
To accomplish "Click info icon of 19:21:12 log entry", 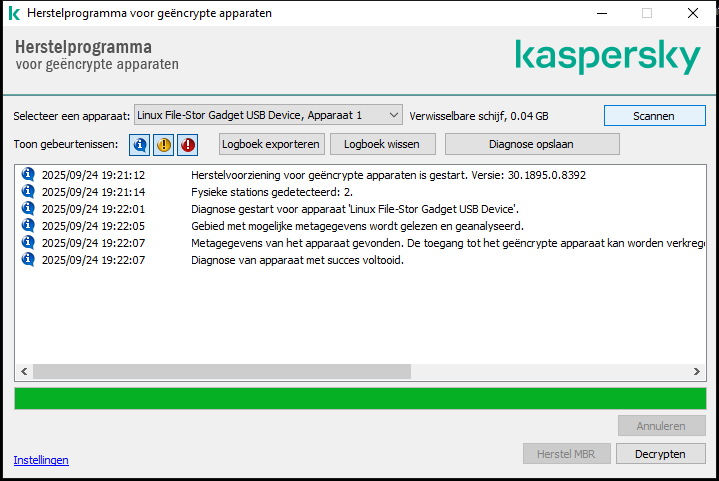I will coord(28,174).
